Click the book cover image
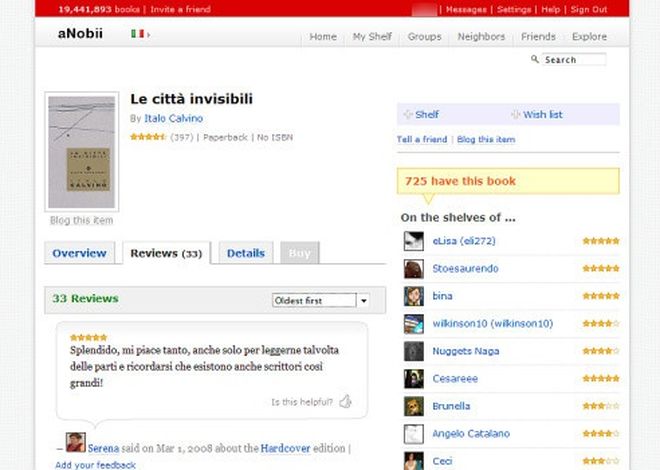This screenshot has width=660, height=470. point(82,152)
